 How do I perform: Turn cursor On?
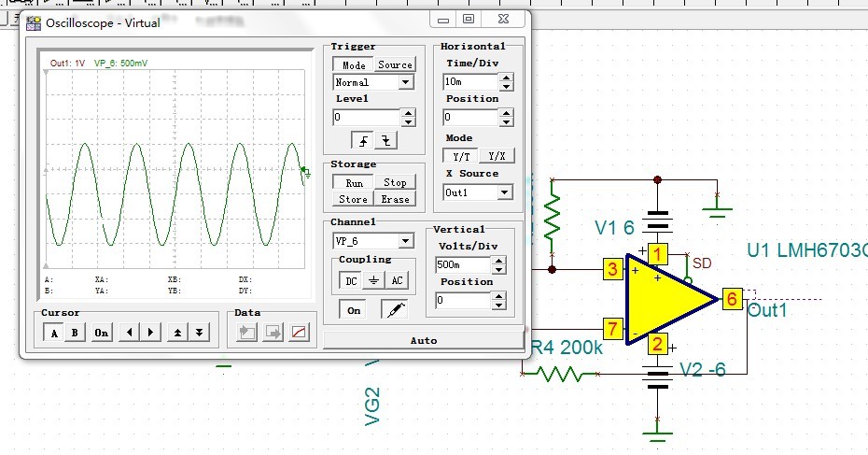102,333
